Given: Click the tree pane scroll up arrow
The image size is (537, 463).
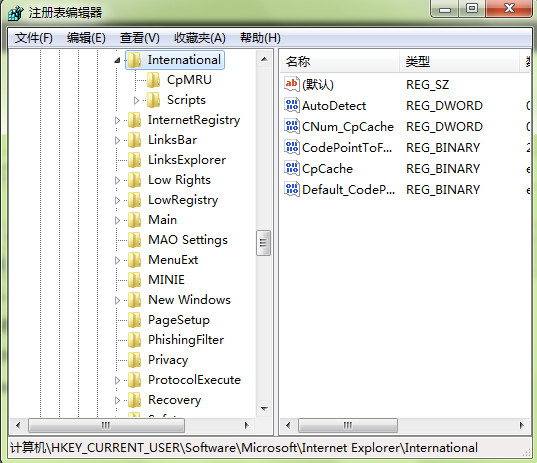Looking at the screenshot, I should (x=264, y=59).
